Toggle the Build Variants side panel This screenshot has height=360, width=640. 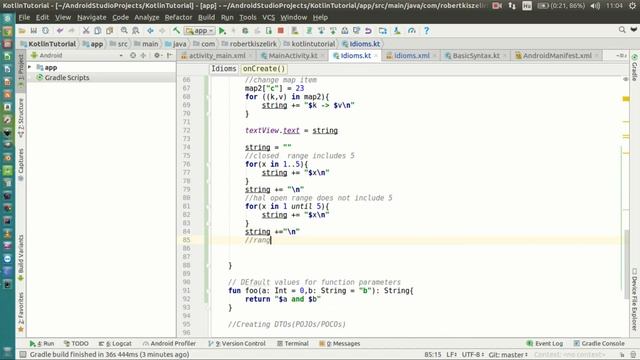point(21,258)
